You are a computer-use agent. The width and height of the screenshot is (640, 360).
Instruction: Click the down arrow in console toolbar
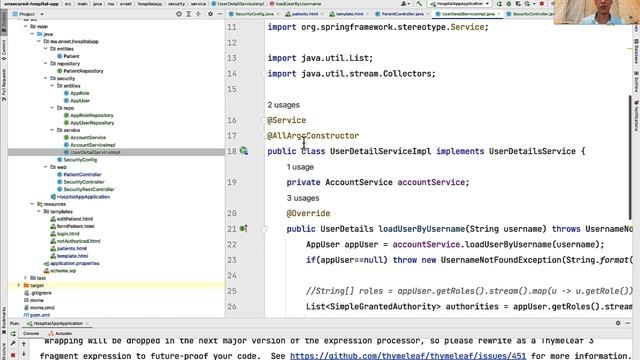[24, 354]
